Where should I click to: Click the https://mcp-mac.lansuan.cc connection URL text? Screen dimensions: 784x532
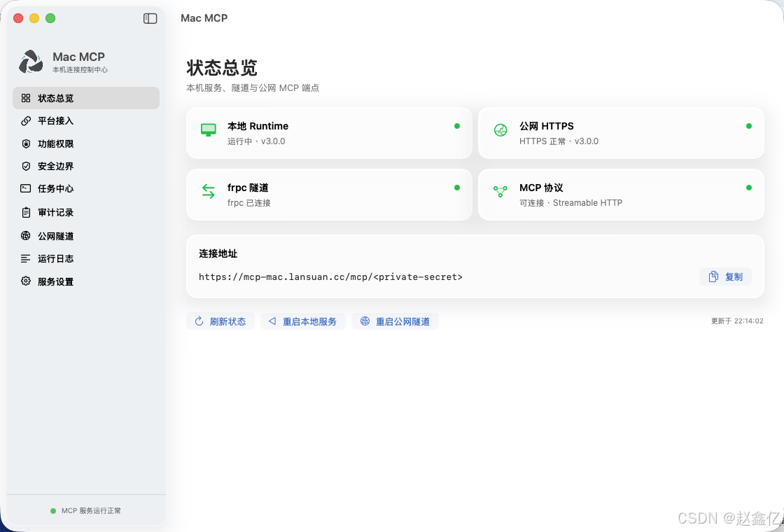pyautogui.click(x=330, y=276)
